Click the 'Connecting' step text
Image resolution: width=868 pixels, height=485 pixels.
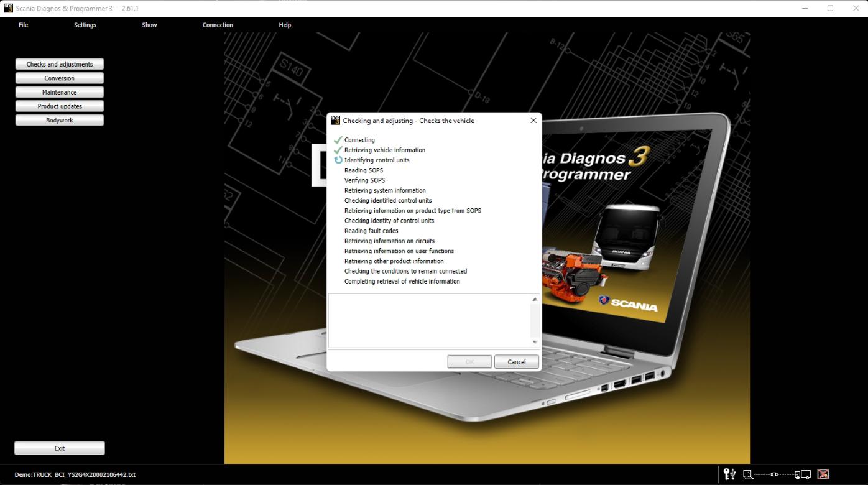359,140
